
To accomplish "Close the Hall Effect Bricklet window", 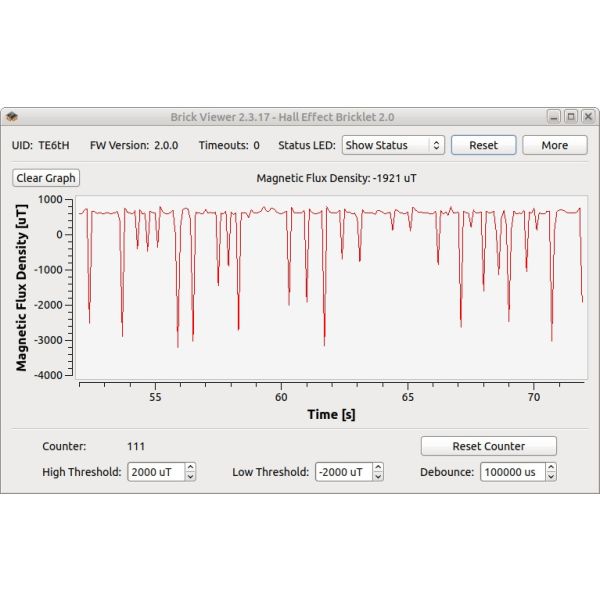I will coord(588,117).
